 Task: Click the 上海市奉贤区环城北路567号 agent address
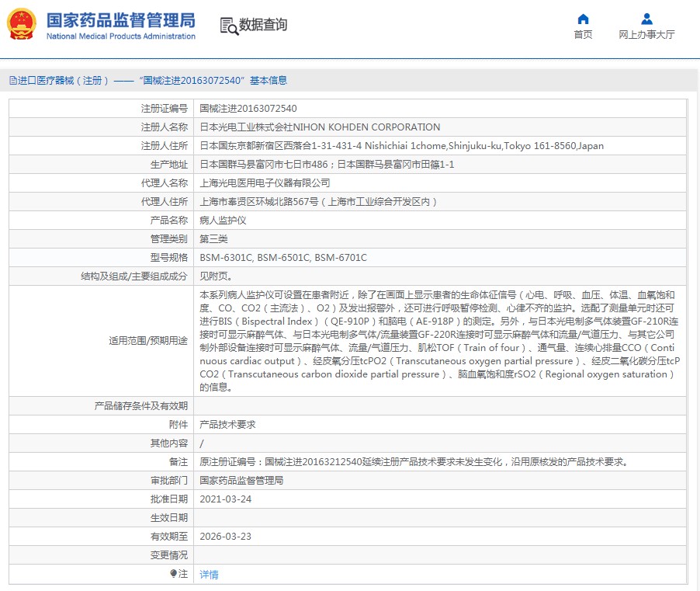pos(318,202)
